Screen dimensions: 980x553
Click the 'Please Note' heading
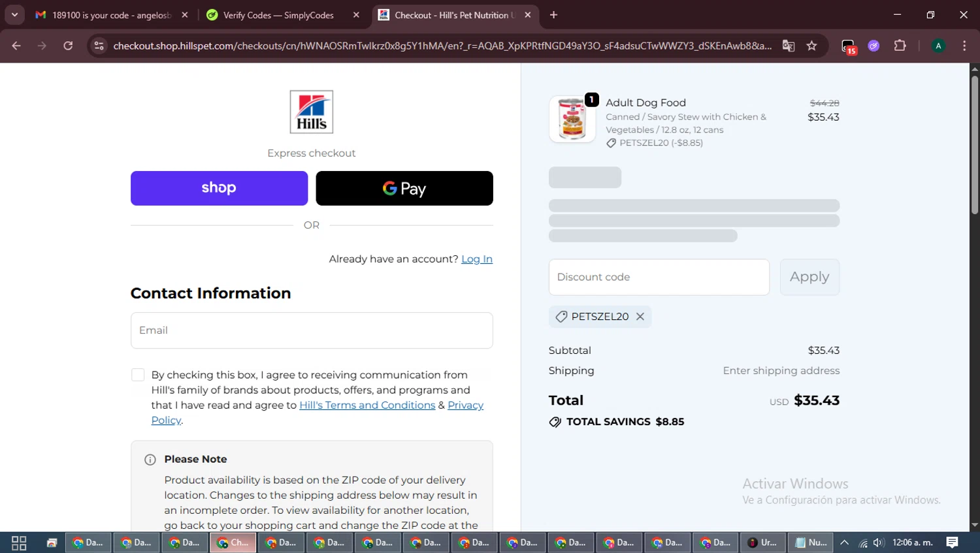[195, 460]
